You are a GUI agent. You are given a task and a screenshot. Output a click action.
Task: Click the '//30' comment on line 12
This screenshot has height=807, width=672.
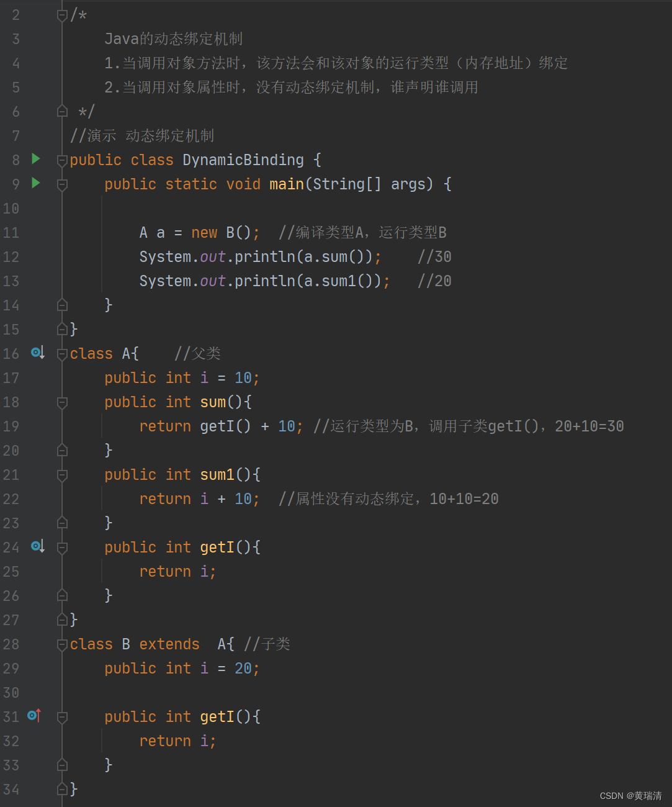(434, 256)
